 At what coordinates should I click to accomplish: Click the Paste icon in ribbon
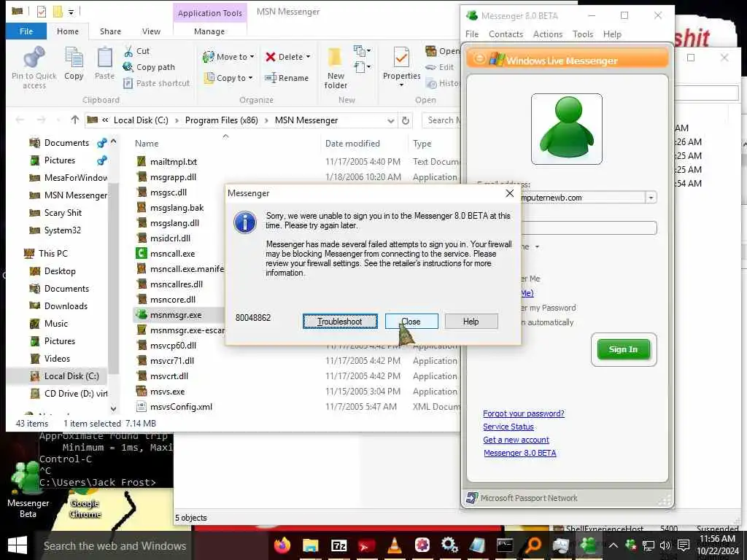104,58
